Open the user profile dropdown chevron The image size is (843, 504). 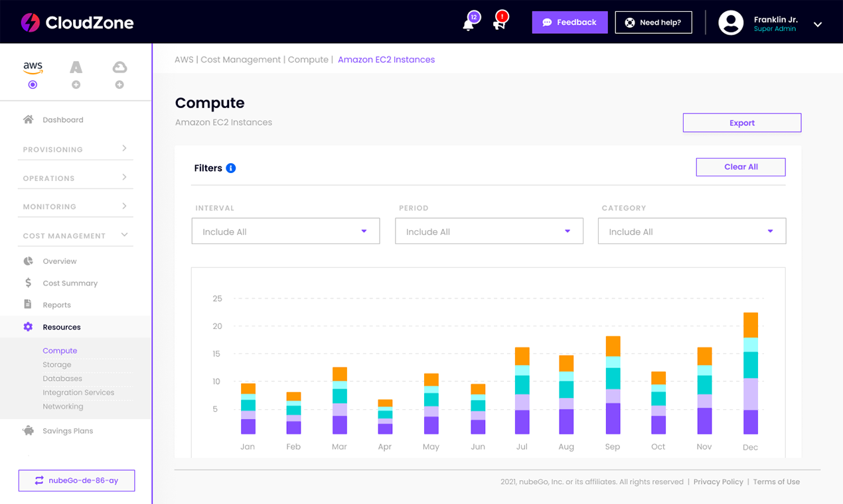(818, 25)
